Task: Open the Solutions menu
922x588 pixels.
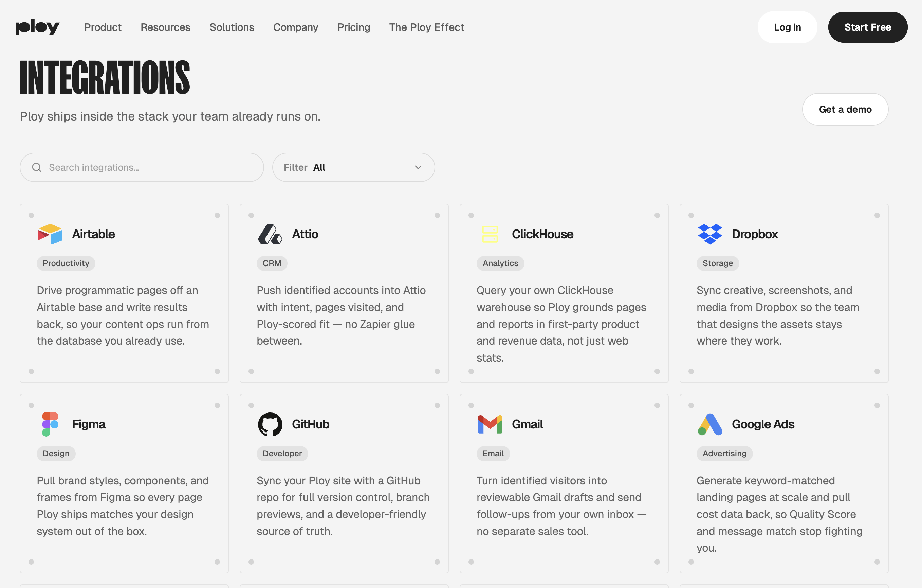Action: tap(232, 27)
